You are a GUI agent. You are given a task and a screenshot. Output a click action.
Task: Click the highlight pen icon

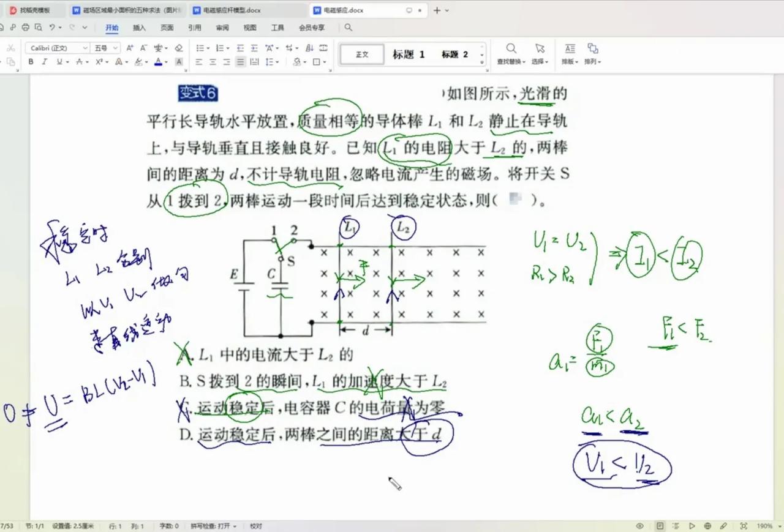[138, 62]
